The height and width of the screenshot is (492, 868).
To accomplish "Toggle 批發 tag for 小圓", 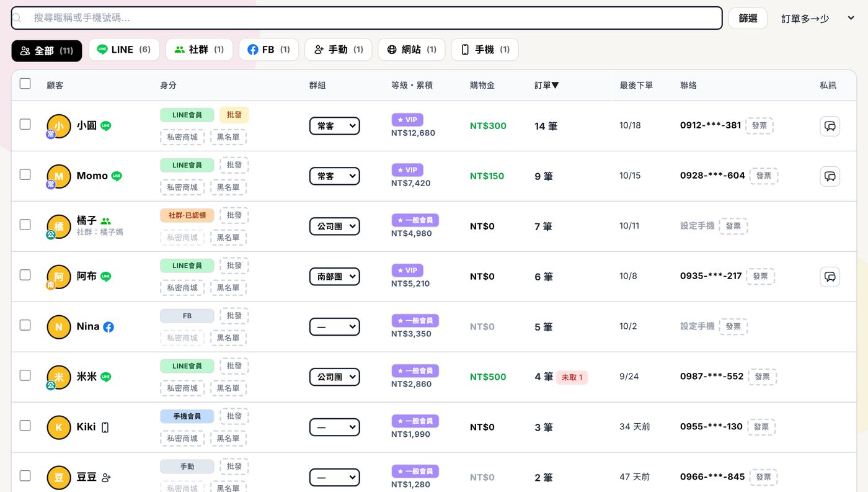I will click(x=234, y=115).
